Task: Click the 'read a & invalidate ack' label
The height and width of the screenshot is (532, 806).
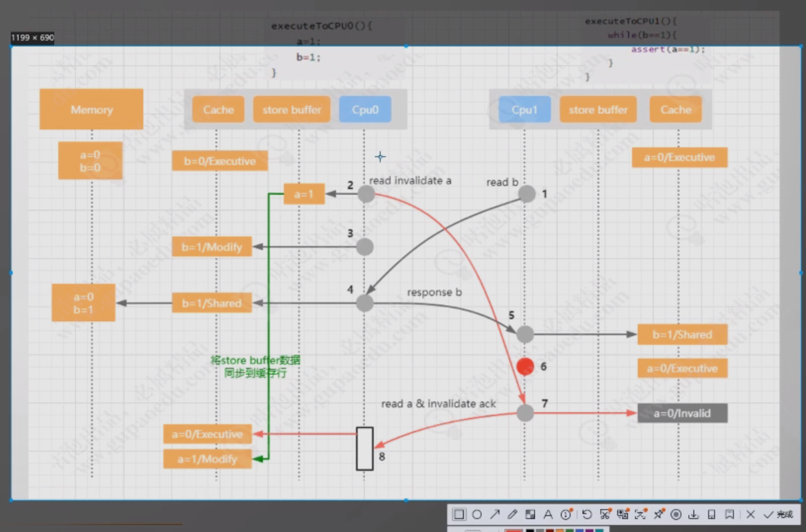Action: [x=438, y=404]
